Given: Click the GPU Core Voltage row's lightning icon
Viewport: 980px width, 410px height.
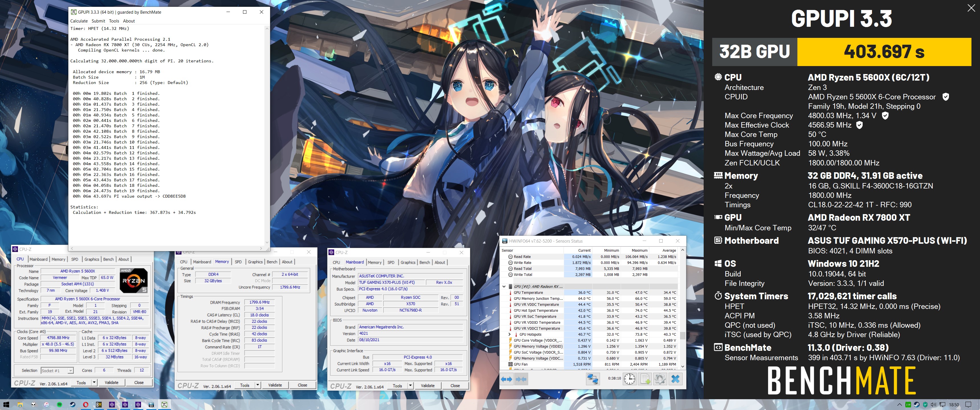Looking at the screenshot, I should (x=511, y=341).
